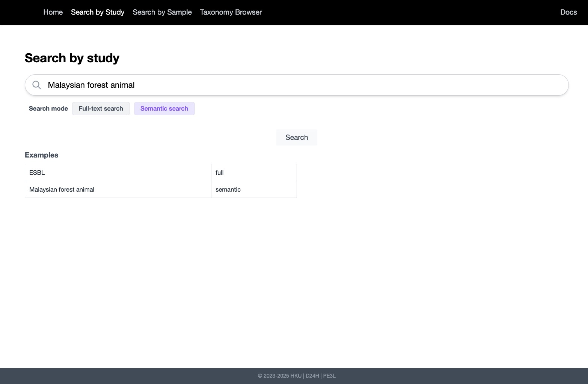Open the Home nav link
This screenshot has height=384, width=588.
click(x=53, y=12)
